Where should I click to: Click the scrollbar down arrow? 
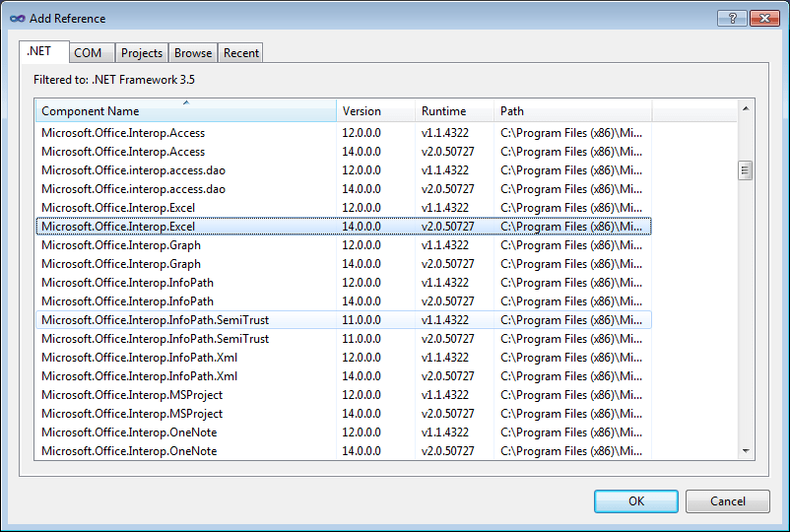click(x=746, y=451)
